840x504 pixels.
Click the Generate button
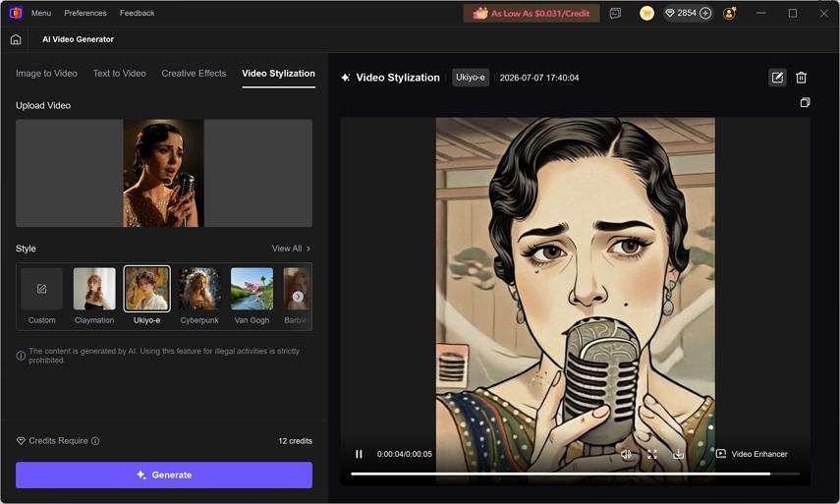(164, 476)
